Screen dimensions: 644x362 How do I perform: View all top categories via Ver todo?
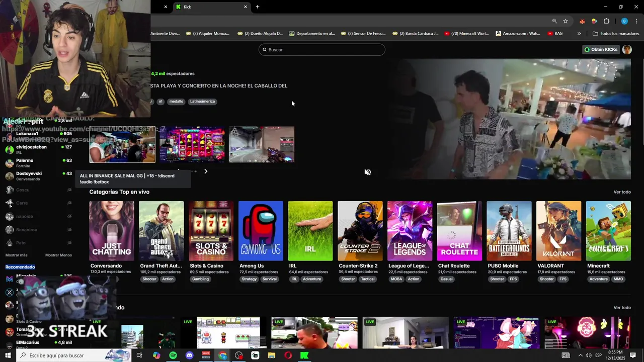[x=622, y=192]
